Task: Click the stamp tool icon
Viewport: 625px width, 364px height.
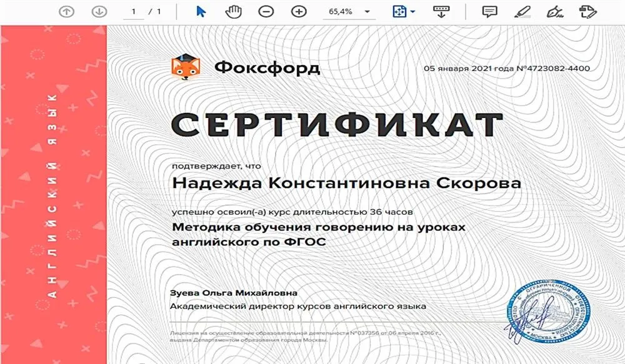Action: pos(588,12)
